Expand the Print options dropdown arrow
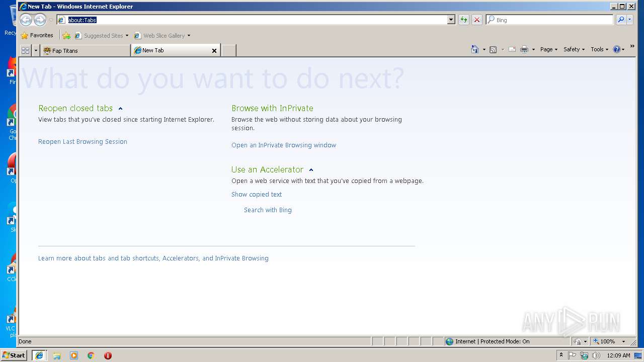Screen dimensions: 644x362 point(533,49)
